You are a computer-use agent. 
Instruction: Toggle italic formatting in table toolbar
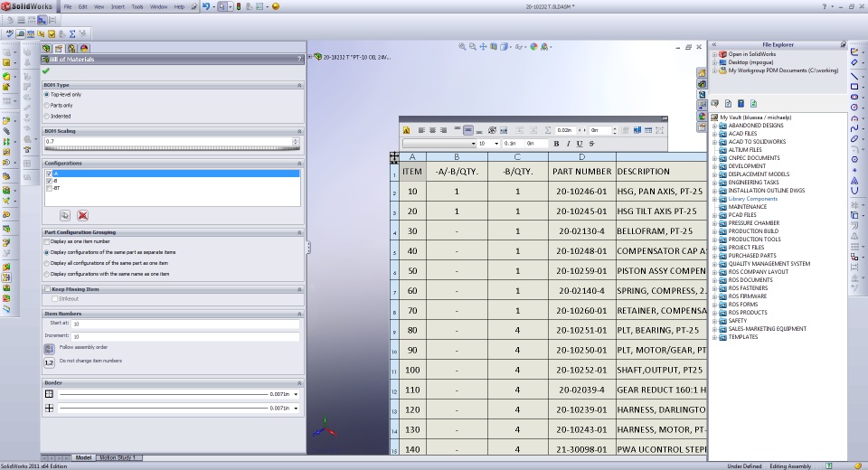pos(568,144)
